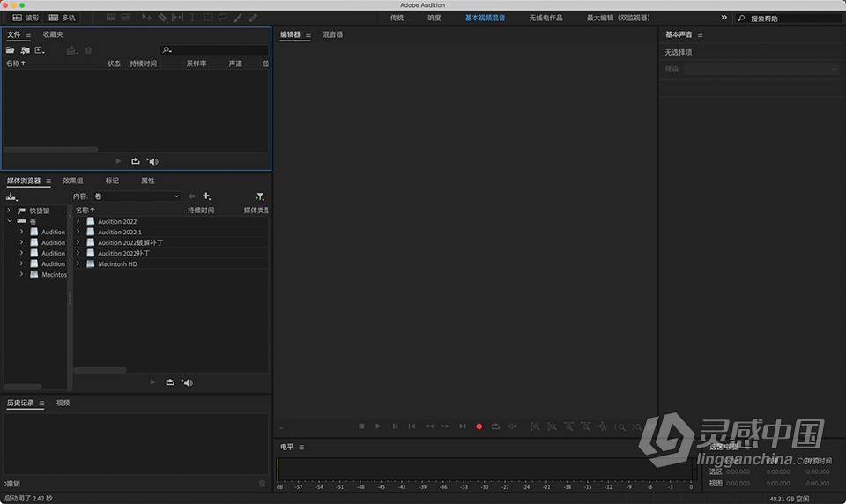Screen dimensions: 846x504
Task: Click the Play button in editor transport
Action: (x=378, y=426)
